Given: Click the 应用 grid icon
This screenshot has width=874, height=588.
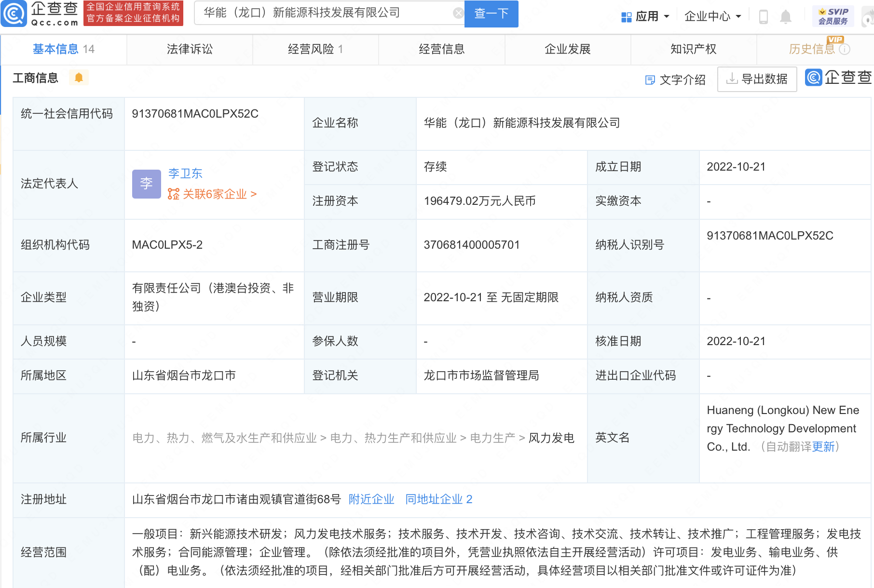Looking at the screenshot, I should point(626,17).
